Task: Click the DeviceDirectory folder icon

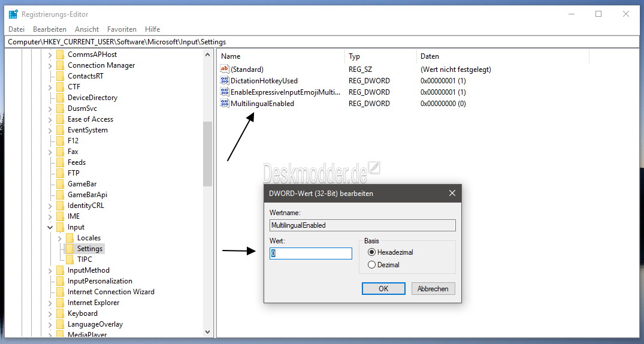Action: tap(61, 98)
